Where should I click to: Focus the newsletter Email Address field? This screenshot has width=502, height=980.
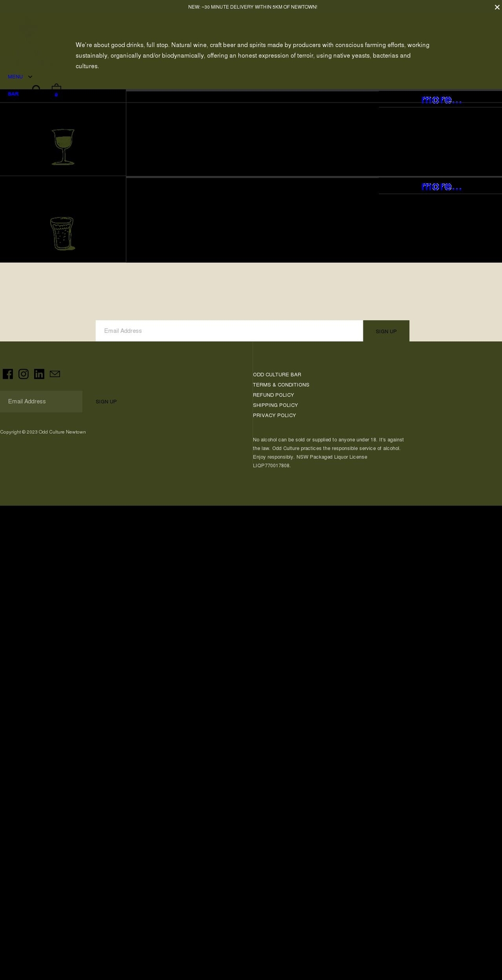pyautogui.click(x=229, y=331)
